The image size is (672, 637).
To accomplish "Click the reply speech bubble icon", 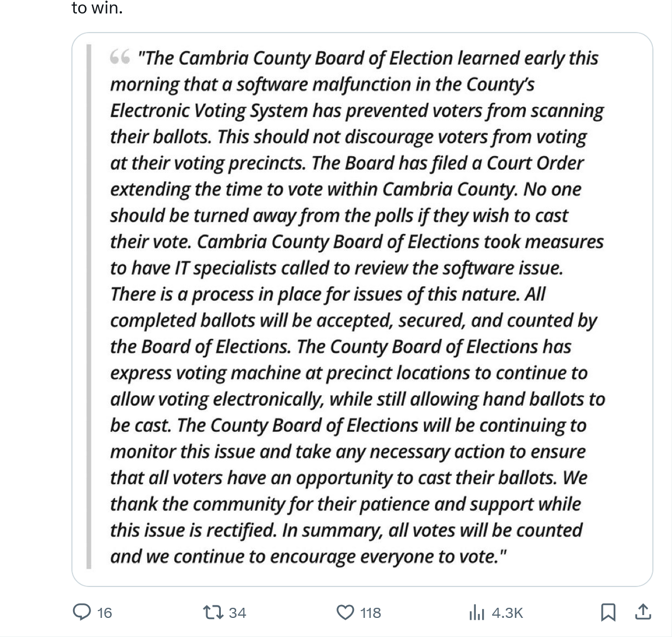I will (82, 612).
